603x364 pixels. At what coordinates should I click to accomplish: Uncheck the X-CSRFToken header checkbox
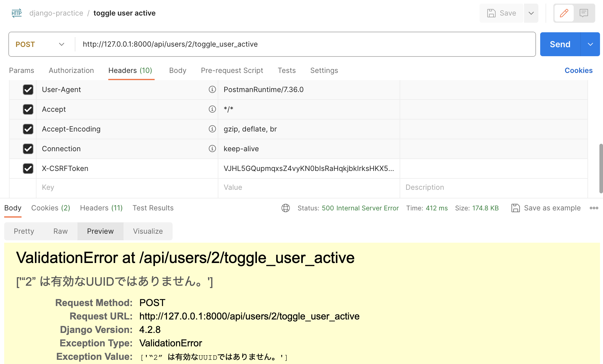28,169
